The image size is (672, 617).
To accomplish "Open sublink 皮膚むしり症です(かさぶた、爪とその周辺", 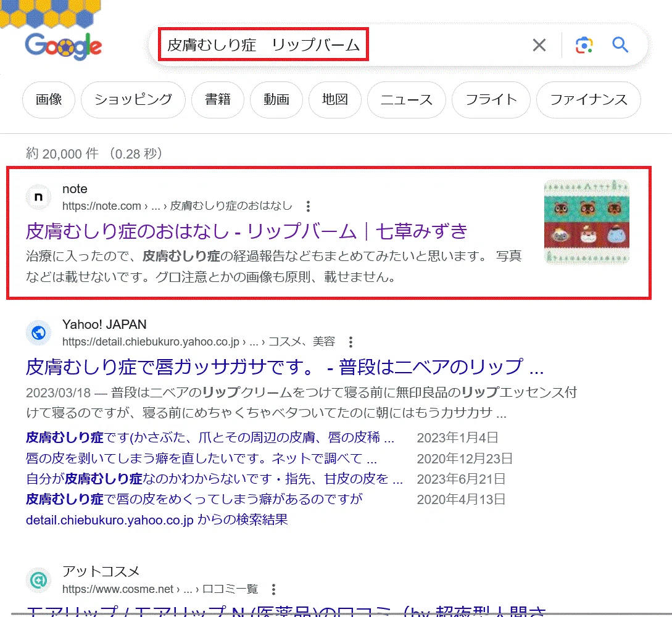I will click(210, 437).
